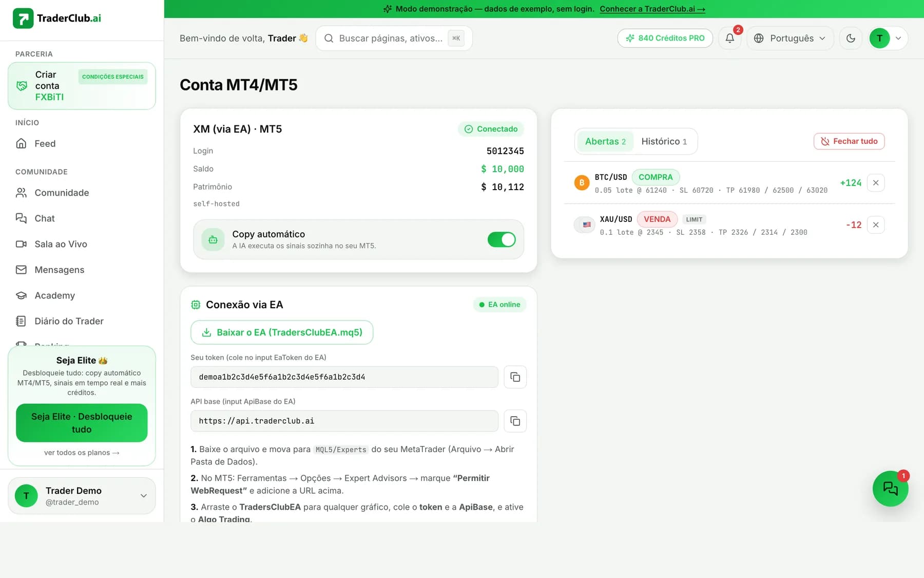Focus the Buscar páginas search field

394,38
